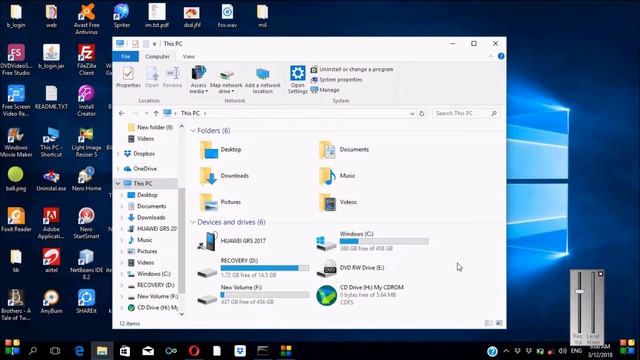
Task: Select New folder (9) in sidebar
Action: (150, 127)
